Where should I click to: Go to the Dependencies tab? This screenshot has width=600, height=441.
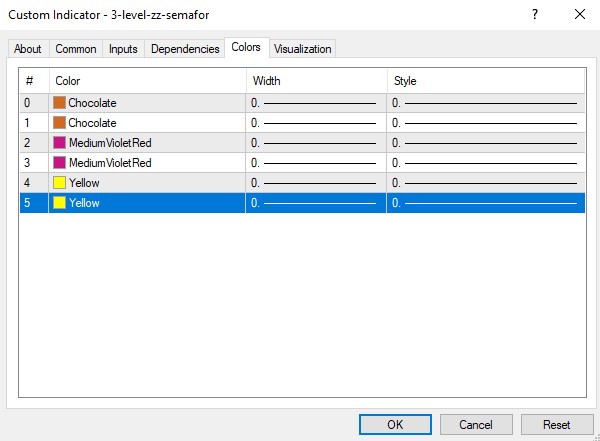click(185, 49)
